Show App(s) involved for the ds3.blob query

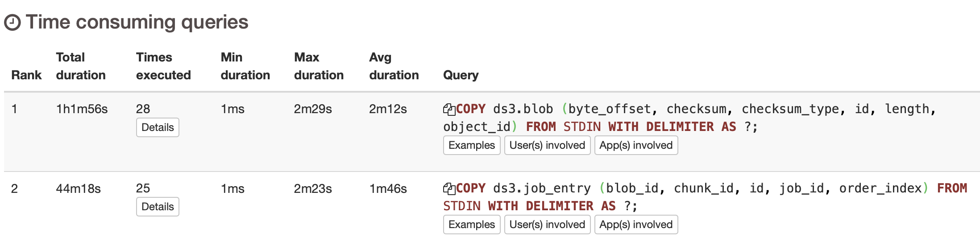pyautogui.click(x=636, y=145)
